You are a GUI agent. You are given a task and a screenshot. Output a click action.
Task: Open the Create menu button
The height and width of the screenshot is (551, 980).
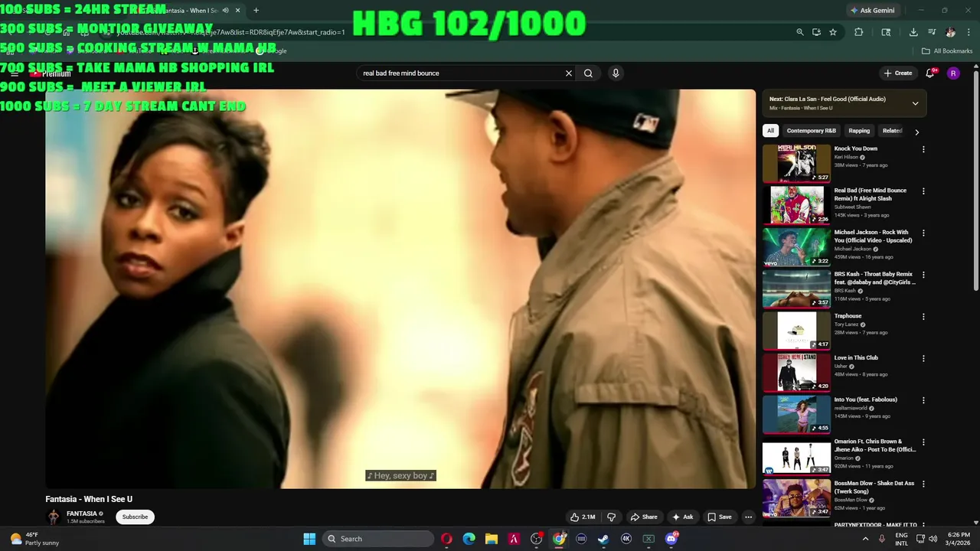pos(898,73)
